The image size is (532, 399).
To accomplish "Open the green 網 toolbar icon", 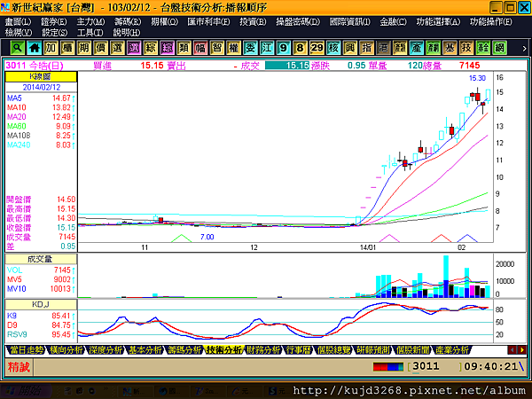I will click(499, 48).
